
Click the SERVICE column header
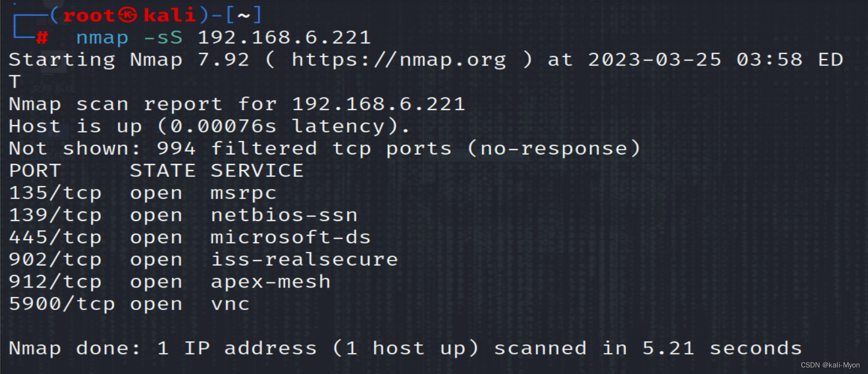[257, 171]
